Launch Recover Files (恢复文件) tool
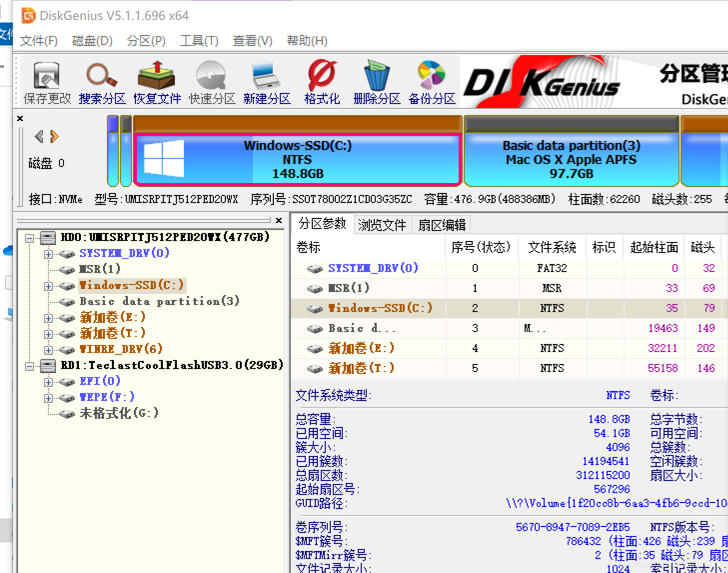Image resolution: width=728 pixels, height=573 pixels. 157,83
